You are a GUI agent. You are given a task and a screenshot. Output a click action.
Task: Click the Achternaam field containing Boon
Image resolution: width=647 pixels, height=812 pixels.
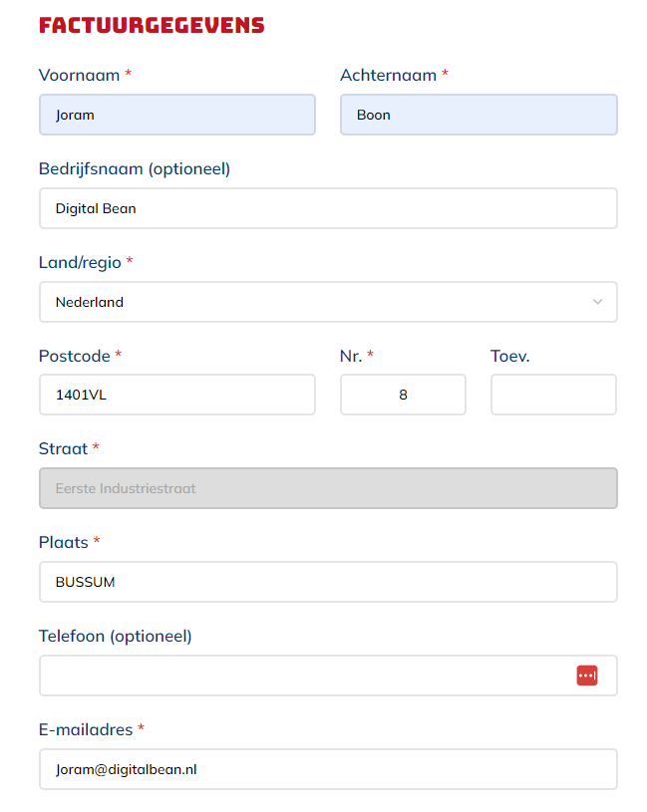coord(478,115)
